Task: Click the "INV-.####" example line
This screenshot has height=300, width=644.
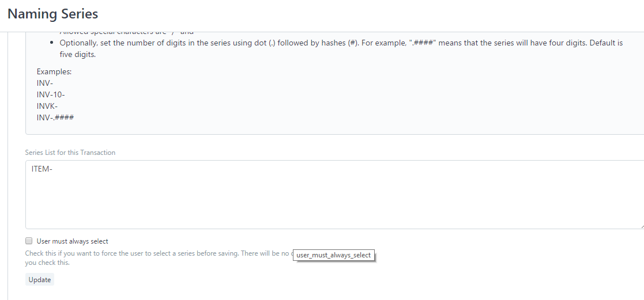Action: pos(55,117)
